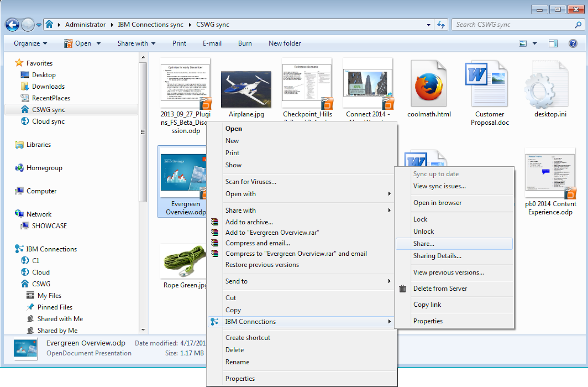Click the New folder button
Viewport: 588px width, 387px height.
284,43
